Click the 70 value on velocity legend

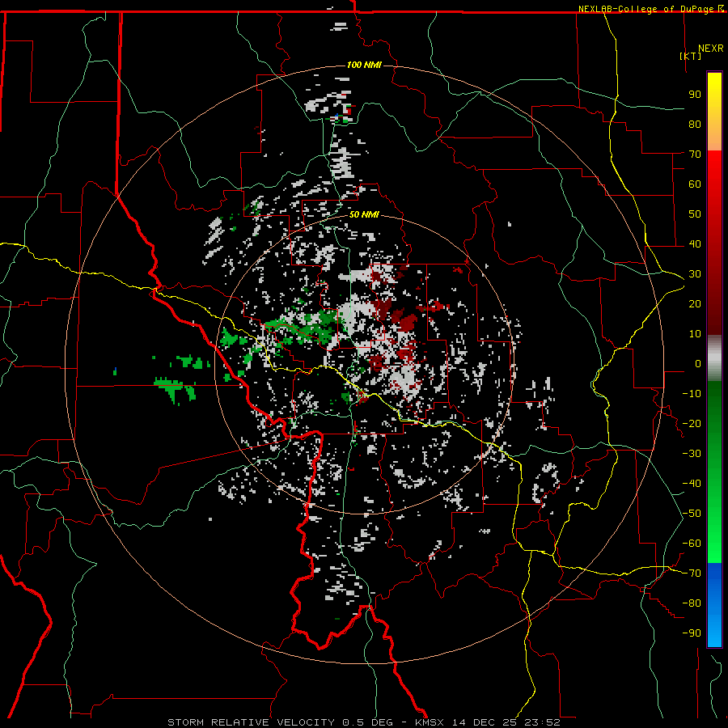(x=695, y=154)
